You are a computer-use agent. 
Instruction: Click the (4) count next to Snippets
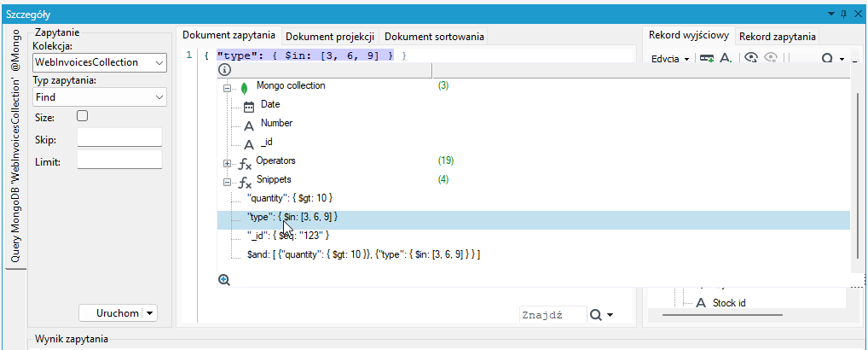tap(443, 179)
